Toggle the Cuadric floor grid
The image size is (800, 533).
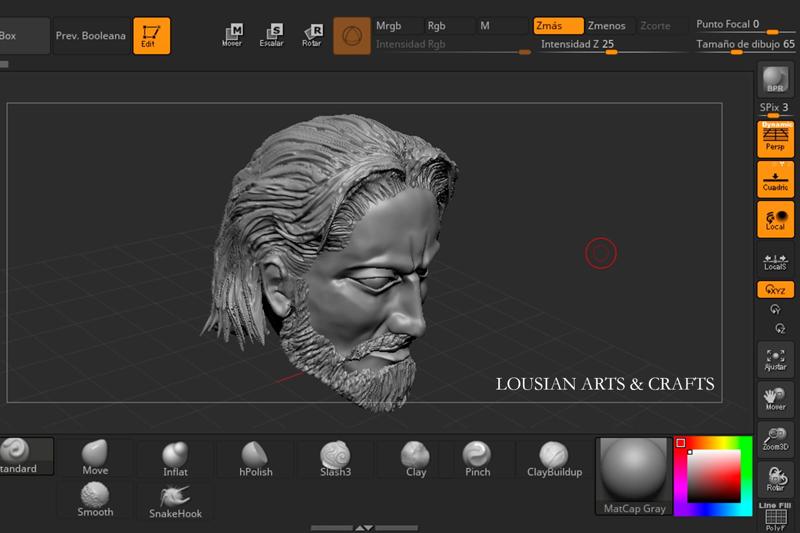pos(775,179)
